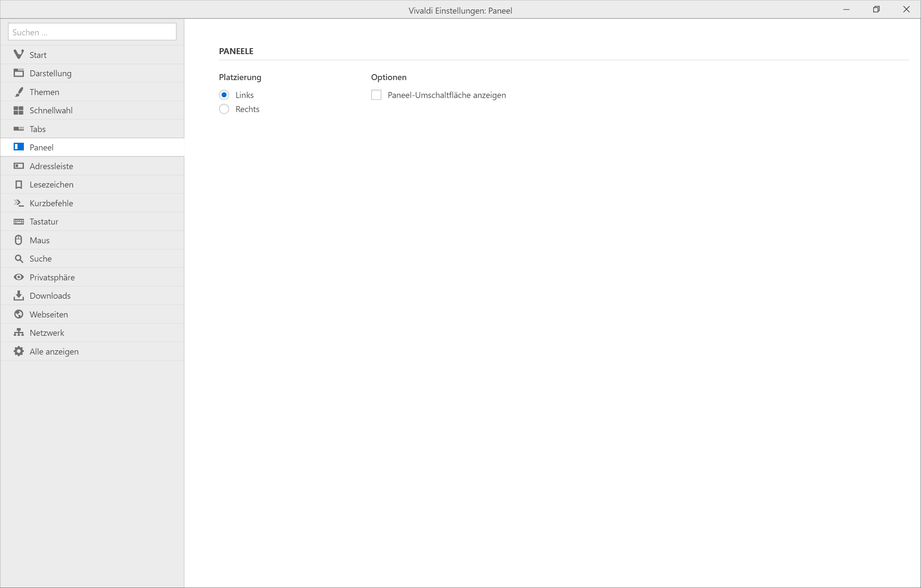Go to the Downloads settings category

pyautogui.click(x=50, y=296)
